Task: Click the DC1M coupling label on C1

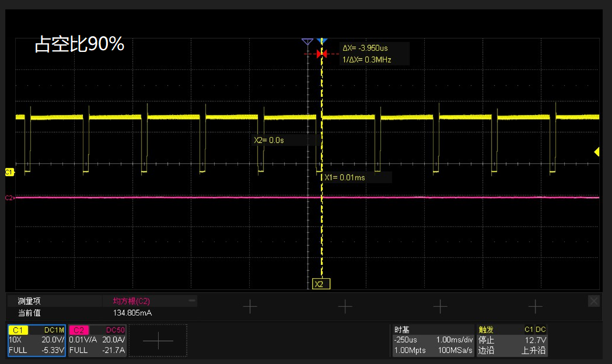Action: tap(54, 330)
